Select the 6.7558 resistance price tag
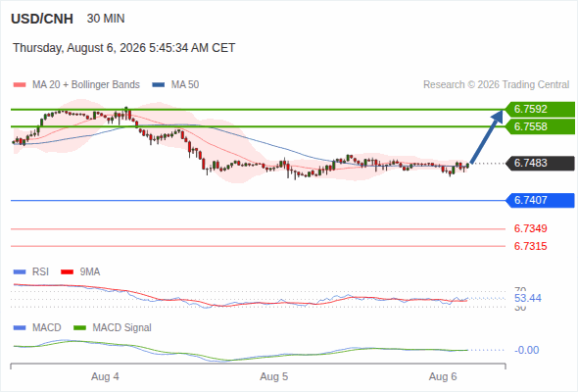The width and height of the screenshot is (578, 392). click(540, 126)
